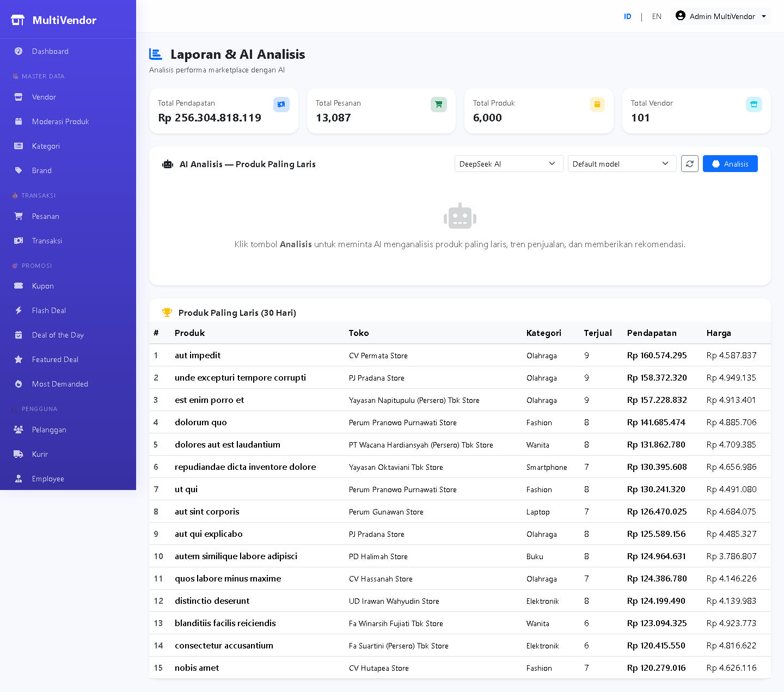Navigate to Pesanan in the sidebar

68,216
